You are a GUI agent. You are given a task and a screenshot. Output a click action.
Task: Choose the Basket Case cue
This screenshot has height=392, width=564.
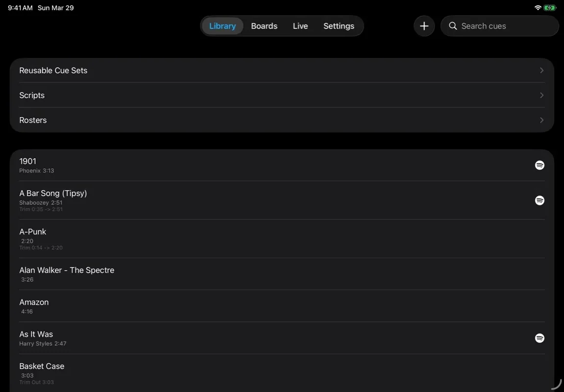click(196, 372)
